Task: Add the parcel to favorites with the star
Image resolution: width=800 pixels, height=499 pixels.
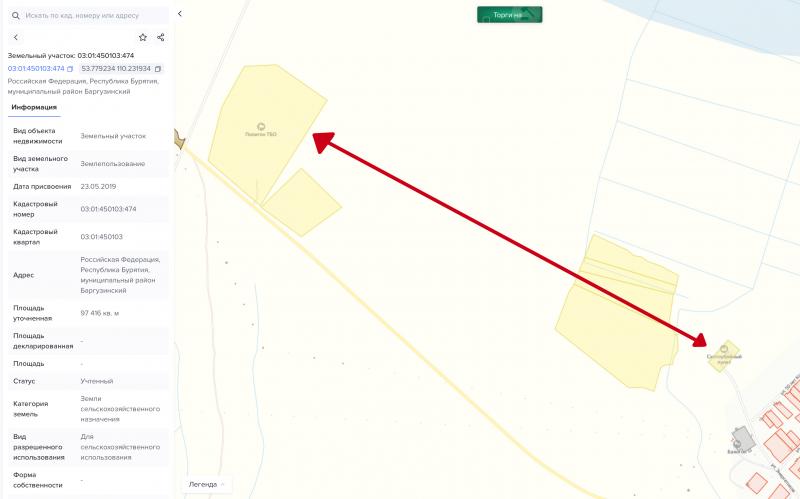Action: [x=143, y=37]
